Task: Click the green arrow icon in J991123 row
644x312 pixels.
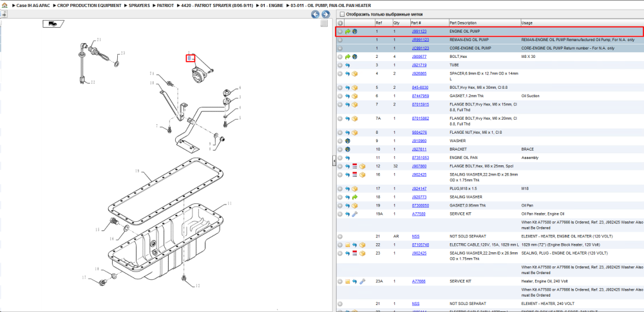Action: point(348,31)
